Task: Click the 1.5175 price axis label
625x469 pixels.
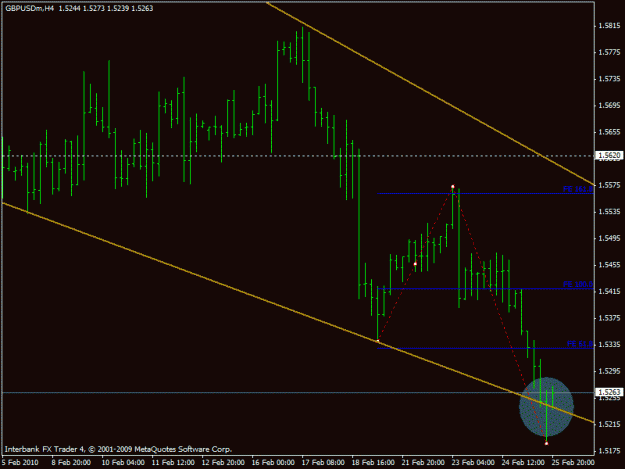Action: (x=609, y=451)
